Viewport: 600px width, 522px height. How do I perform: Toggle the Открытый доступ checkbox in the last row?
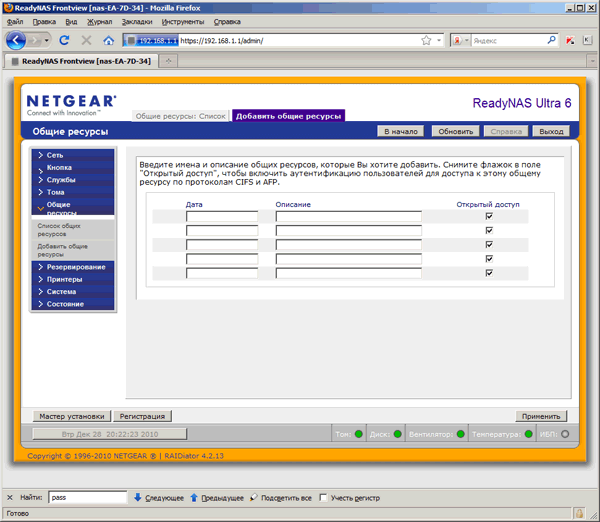(x=488, y=272)
